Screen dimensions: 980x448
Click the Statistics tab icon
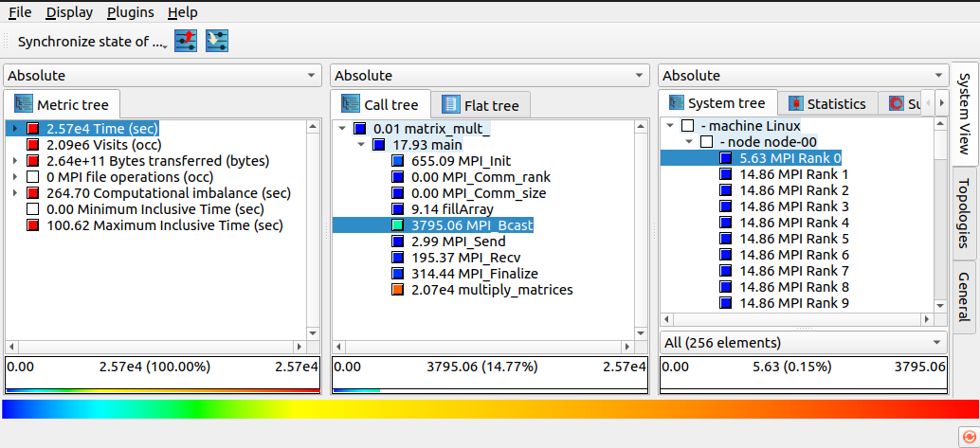pyautogui.click(x=795, y=104)
